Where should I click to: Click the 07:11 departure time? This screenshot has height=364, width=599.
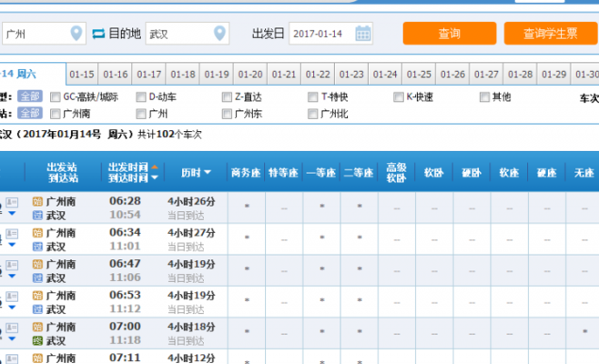[x=125, y=358]
